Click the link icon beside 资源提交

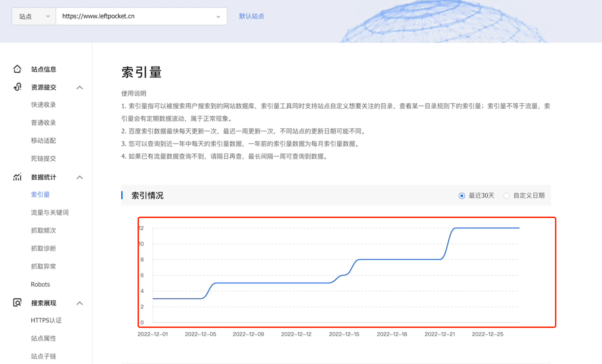pyautogui.click(x=17, y=87)
